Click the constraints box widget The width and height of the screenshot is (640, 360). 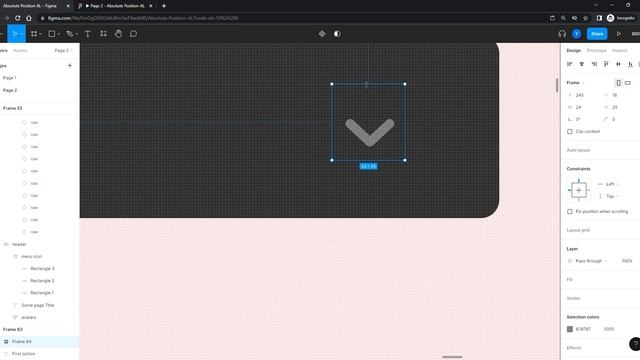pyautogui.click(x=579, y=190)
